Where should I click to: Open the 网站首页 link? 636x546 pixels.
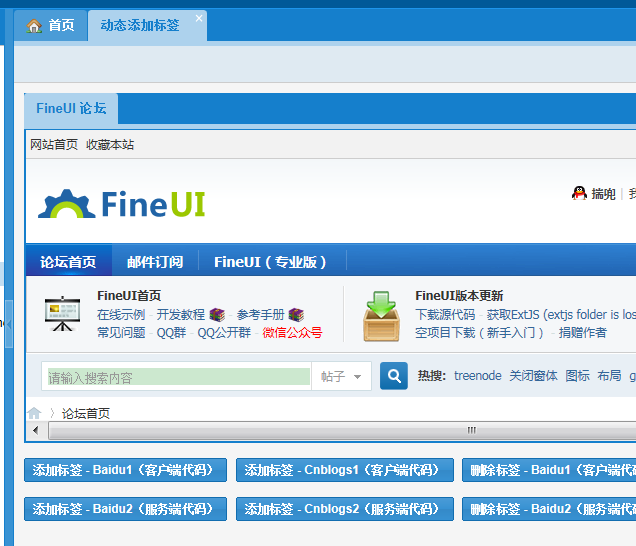(54, 144)
